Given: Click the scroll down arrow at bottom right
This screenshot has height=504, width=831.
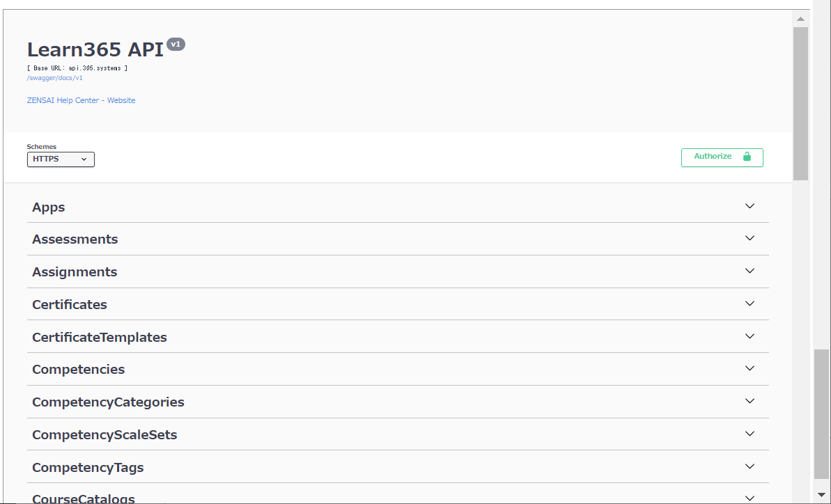Looking at the screenshot, I should point(821,495).
